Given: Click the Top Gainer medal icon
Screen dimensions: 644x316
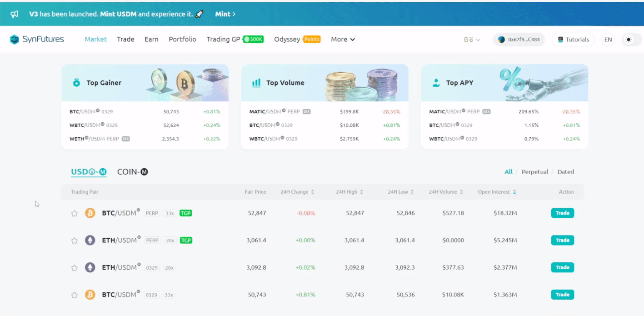Looking at the screenshot, I should click(x=76, y=83).
